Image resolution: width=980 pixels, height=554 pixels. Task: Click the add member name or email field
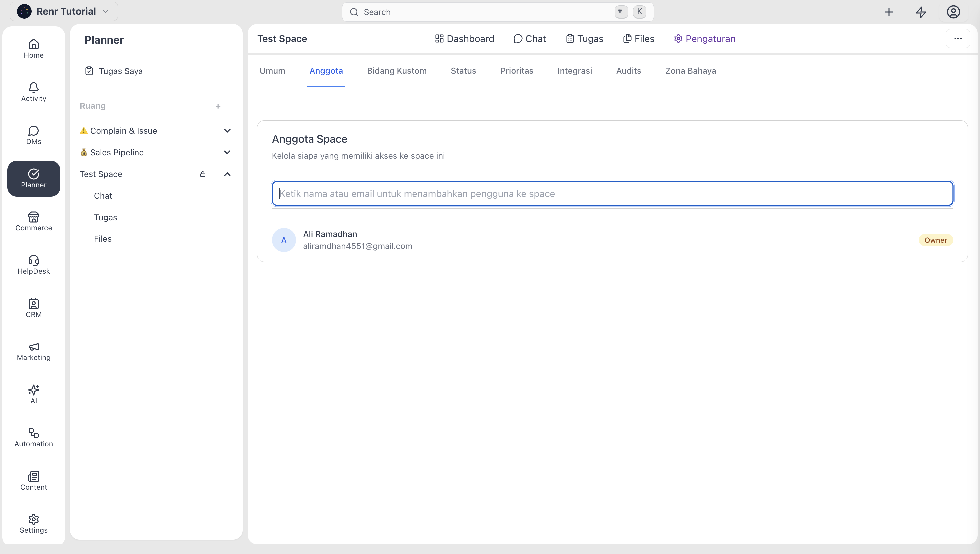[x=612, y=194]
